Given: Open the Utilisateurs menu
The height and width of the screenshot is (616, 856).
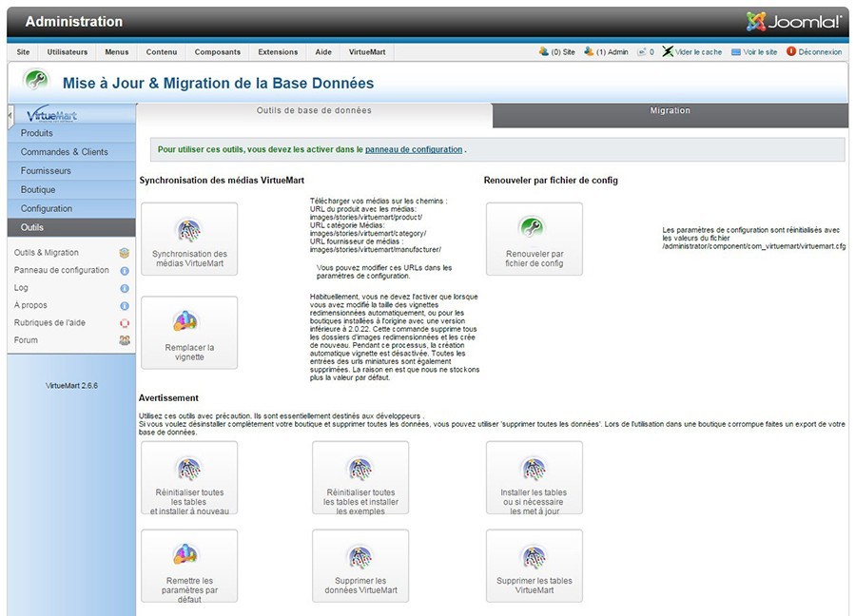Looking at the screenshot, I should (x=68, y=52).
